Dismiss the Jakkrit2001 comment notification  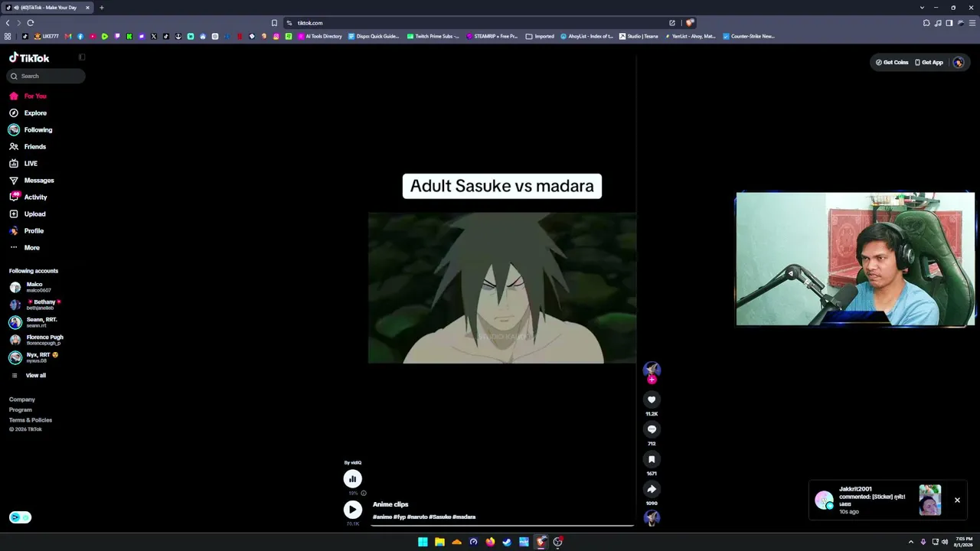pyautogui.click(x=957, y=500)
